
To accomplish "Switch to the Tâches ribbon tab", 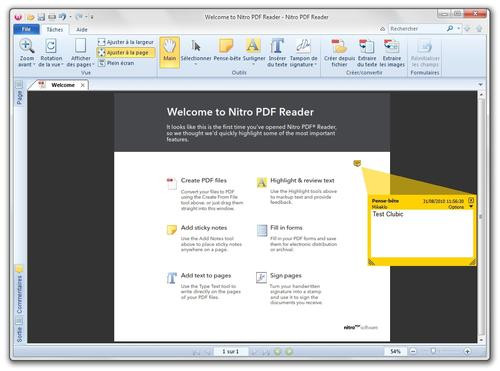I will tap(54, 29).
